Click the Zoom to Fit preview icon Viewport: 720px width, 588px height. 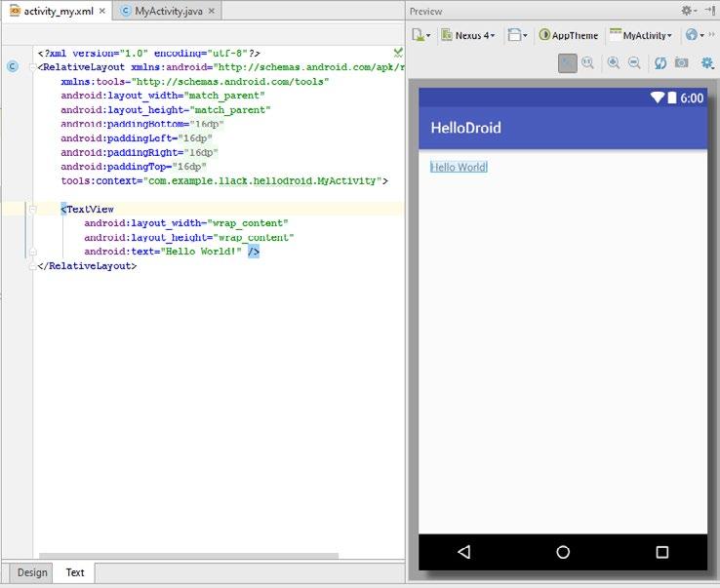click(x=567, y=62)
